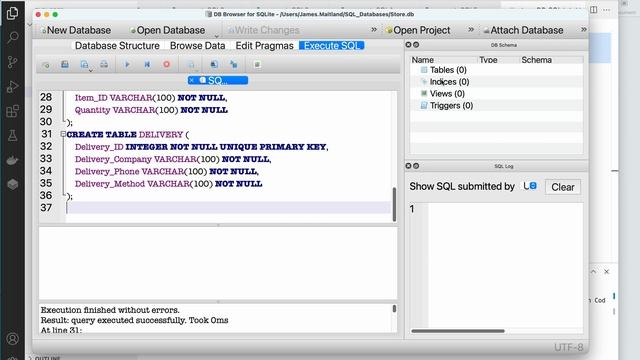This screenshot has height=360, width=640.
Task: Expand toolbar overflow before Open Project
Action: click(x=374, y=29)
